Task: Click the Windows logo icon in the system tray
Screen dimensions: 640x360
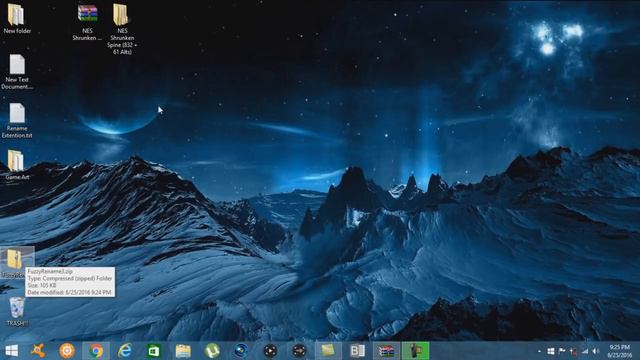Action: pyautogui.click(x=551, y=351)
